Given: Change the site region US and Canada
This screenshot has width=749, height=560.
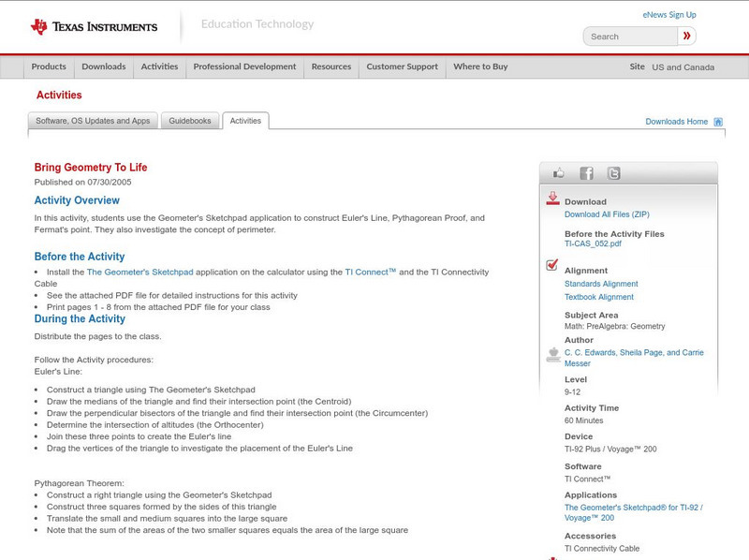Looking at the screenshot, I should pos(683,67).
